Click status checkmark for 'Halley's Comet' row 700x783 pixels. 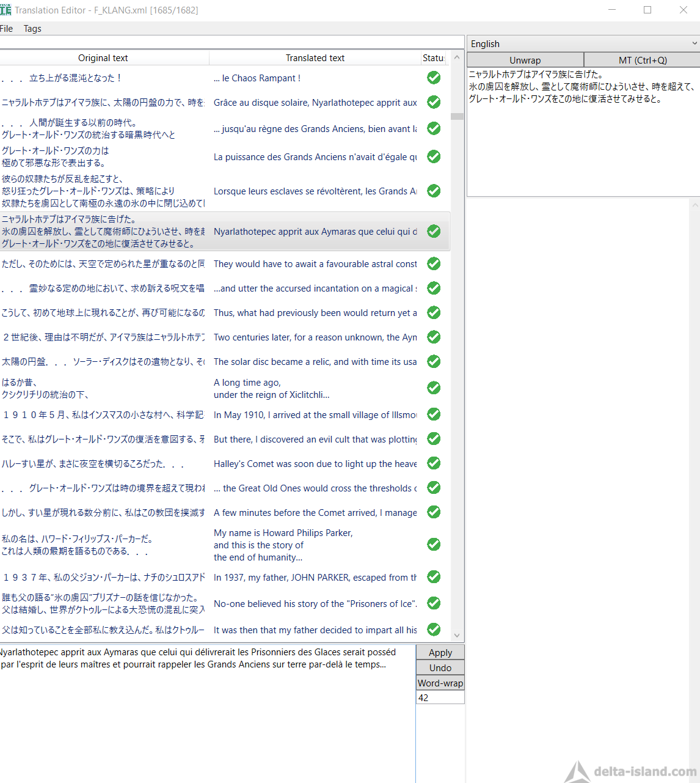click(x=434, y=463)
